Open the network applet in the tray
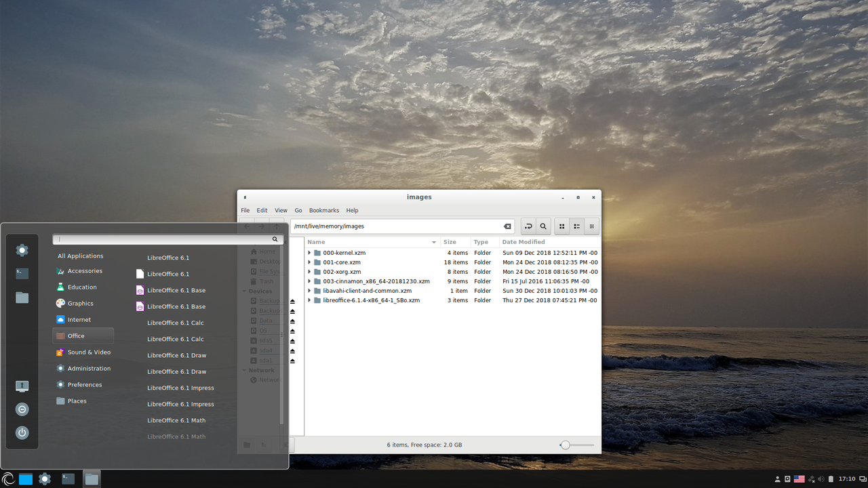Image resolution: width=868 pixels, height=488 pixels. [x=811, y=479]
